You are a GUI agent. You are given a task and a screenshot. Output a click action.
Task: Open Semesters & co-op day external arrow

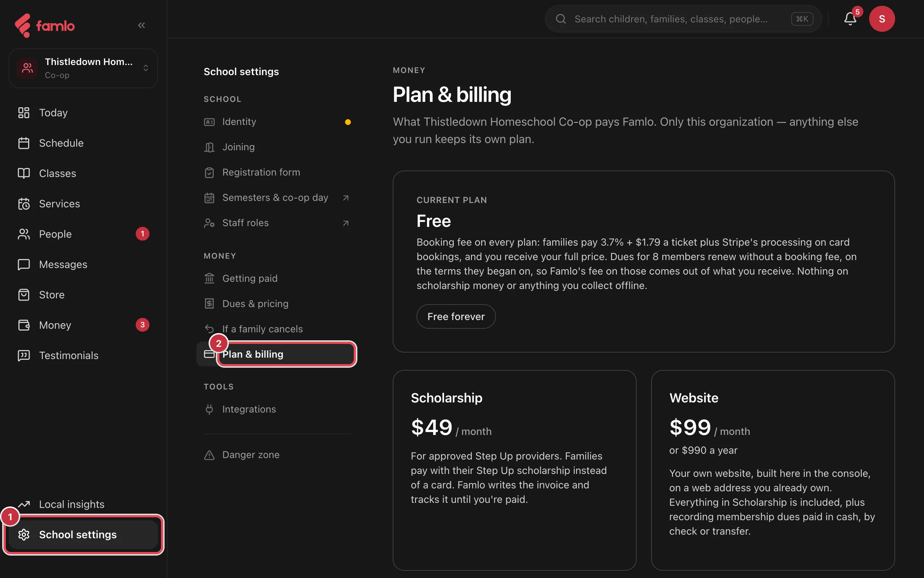(345, 198)
